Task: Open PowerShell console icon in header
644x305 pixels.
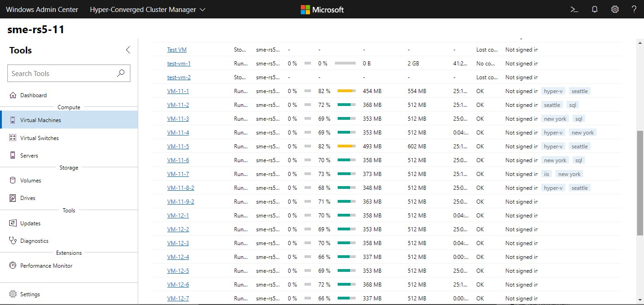Action: tap(574, 9)
